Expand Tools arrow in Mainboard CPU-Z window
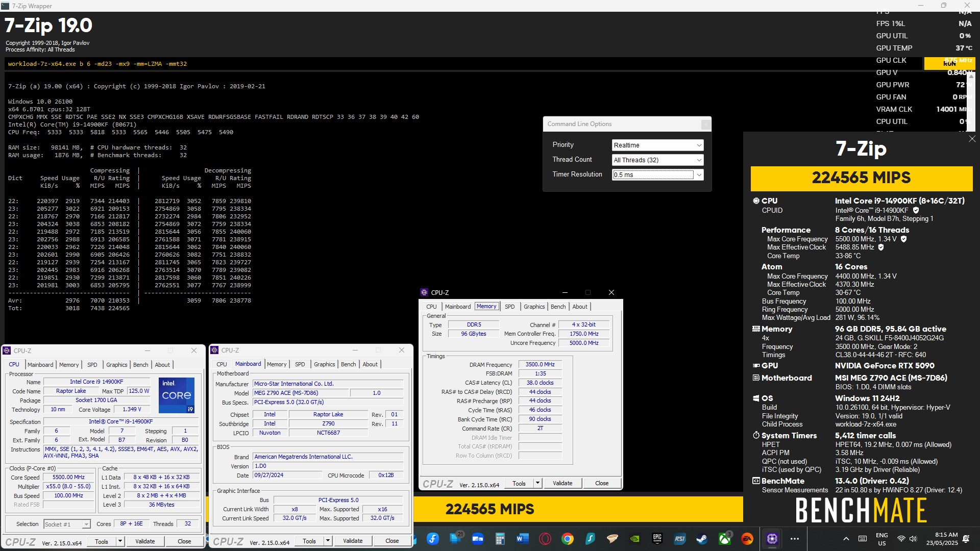The height and width of the screenshot is (551, 980). (x=328, y=541)
